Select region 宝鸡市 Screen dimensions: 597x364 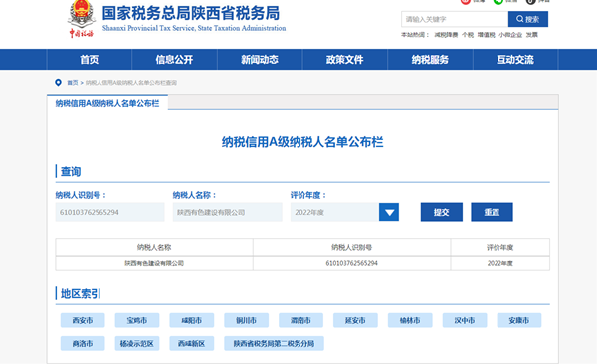pyautogui.click(x=137, y=320)
